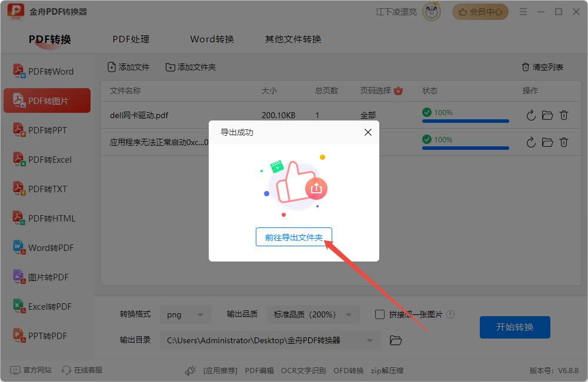The width and height of the screenshot is (588, 382).
Task: Click the 开始转换 button
Action: point(515,327)
